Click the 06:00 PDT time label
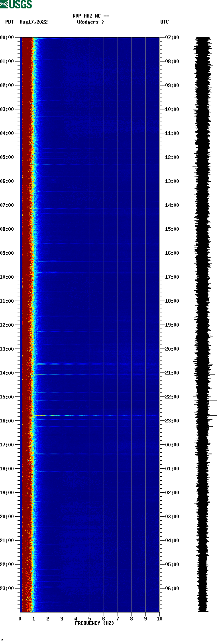 (7, 181)
